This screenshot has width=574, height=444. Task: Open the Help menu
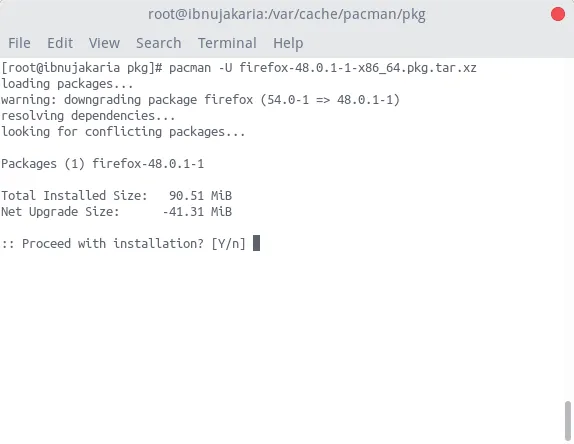(288, 43)
